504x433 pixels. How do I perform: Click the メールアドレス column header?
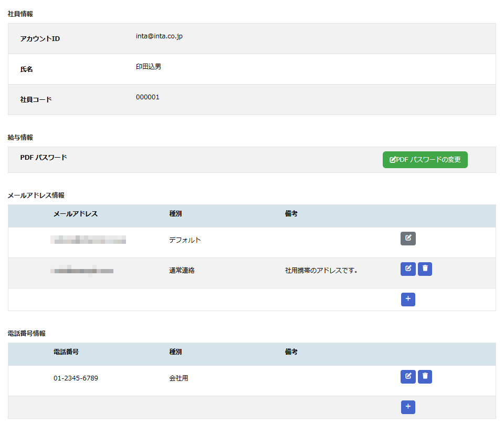[x=76, y=214]
